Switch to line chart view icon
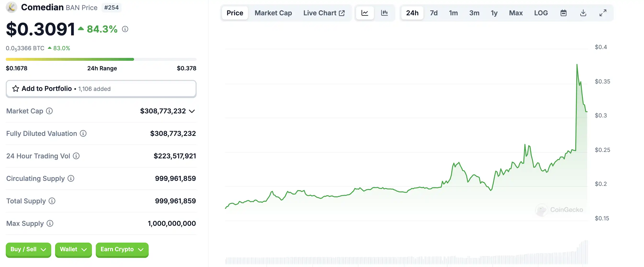 click(x=365, y=13)
